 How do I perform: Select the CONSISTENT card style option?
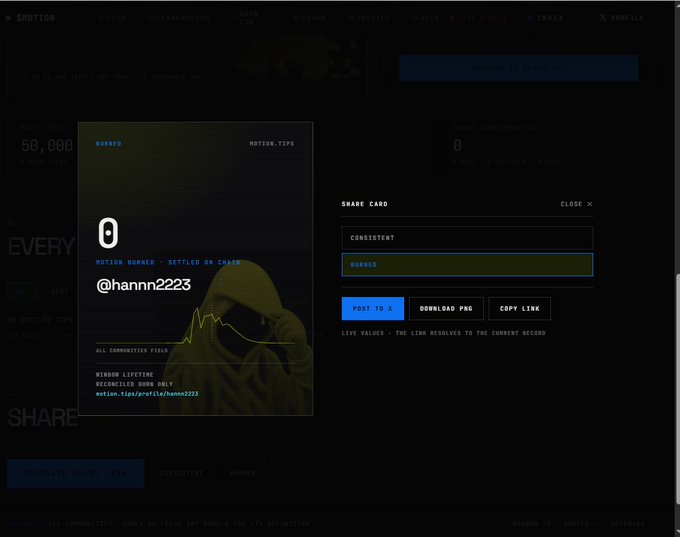pos(467,238)
